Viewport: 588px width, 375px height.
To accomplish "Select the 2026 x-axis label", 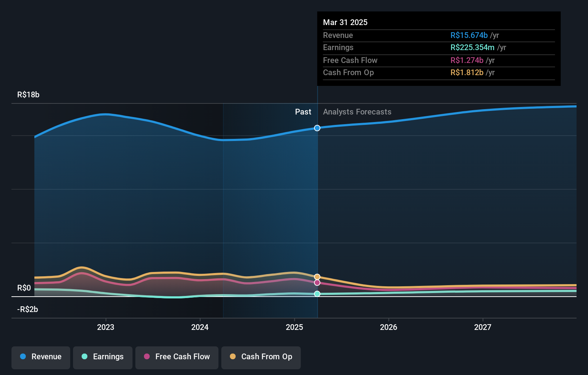I will (389, 327).
